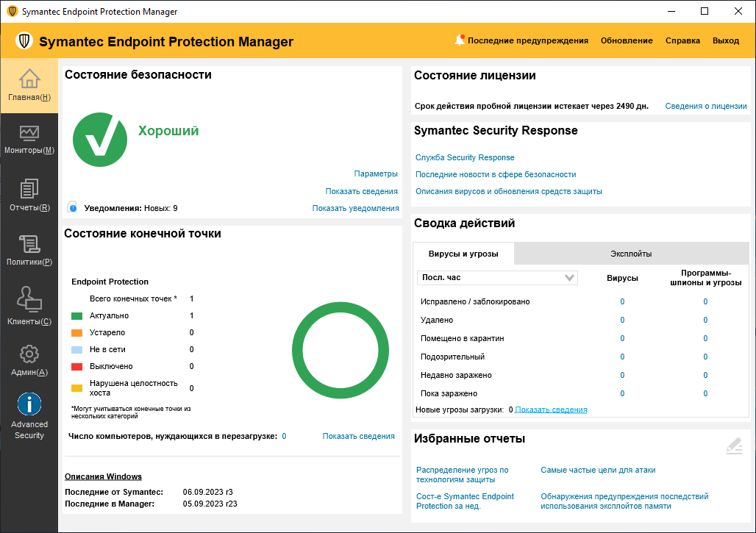The image size is (756, 533).
Task: Switch to the Эксплойты tab
Action: [x=631, y=254]
